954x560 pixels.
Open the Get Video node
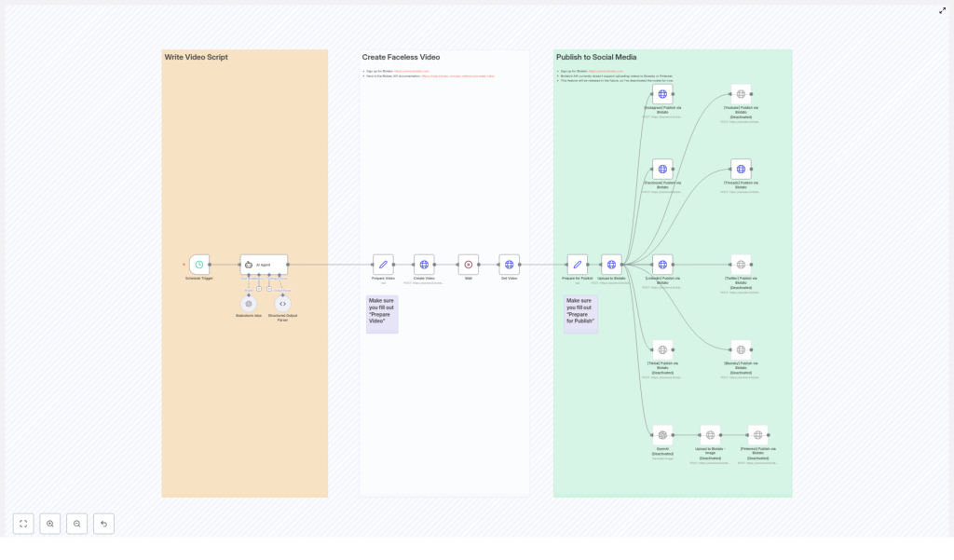pos(510,265)
